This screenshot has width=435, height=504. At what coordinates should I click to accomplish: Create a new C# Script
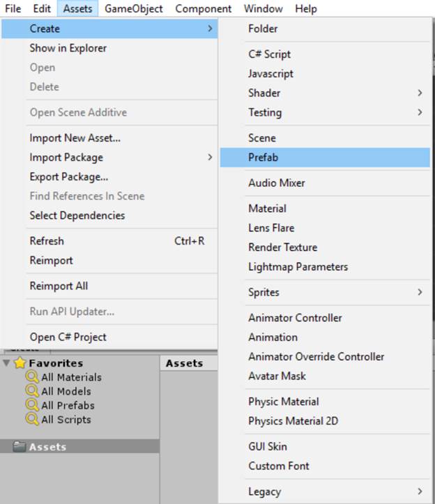pyautogui.click(x=269, y=54)
